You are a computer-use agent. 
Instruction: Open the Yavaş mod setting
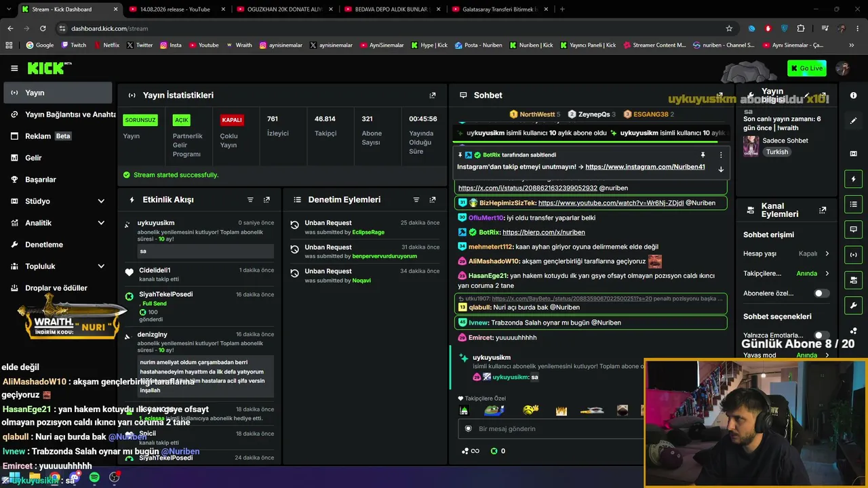click(787, 355)
